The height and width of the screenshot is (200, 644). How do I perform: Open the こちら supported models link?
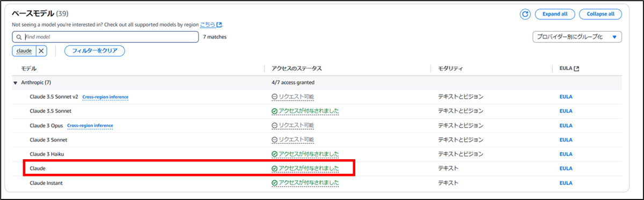coord(210,25)
